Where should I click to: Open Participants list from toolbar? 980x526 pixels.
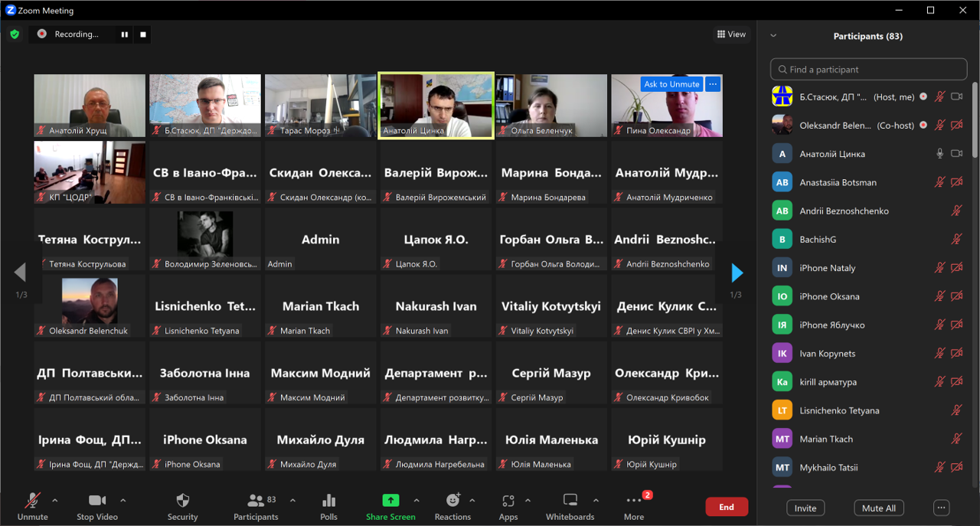[256, 501]
